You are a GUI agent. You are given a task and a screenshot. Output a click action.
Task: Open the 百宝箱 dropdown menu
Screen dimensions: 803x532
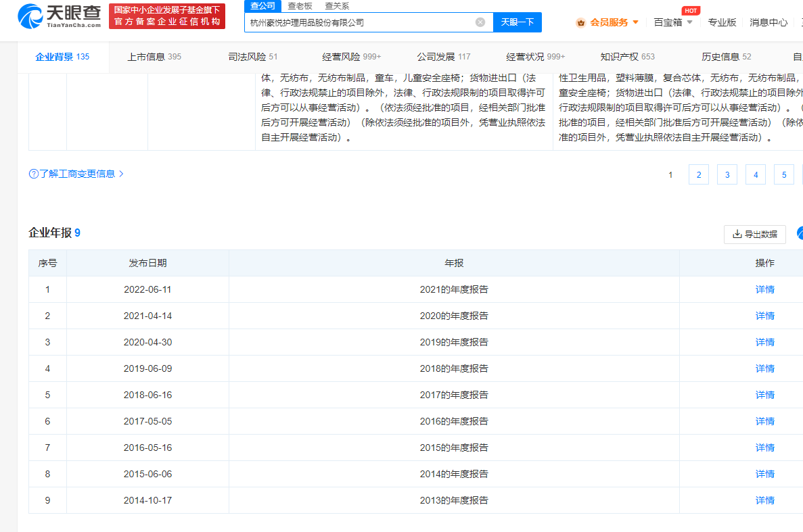[673, 22]
